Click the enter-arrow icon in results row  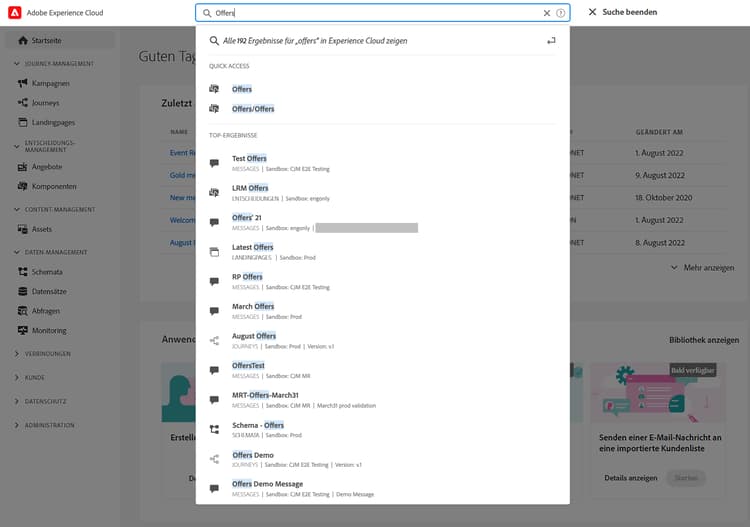click(x=551, y=41)
